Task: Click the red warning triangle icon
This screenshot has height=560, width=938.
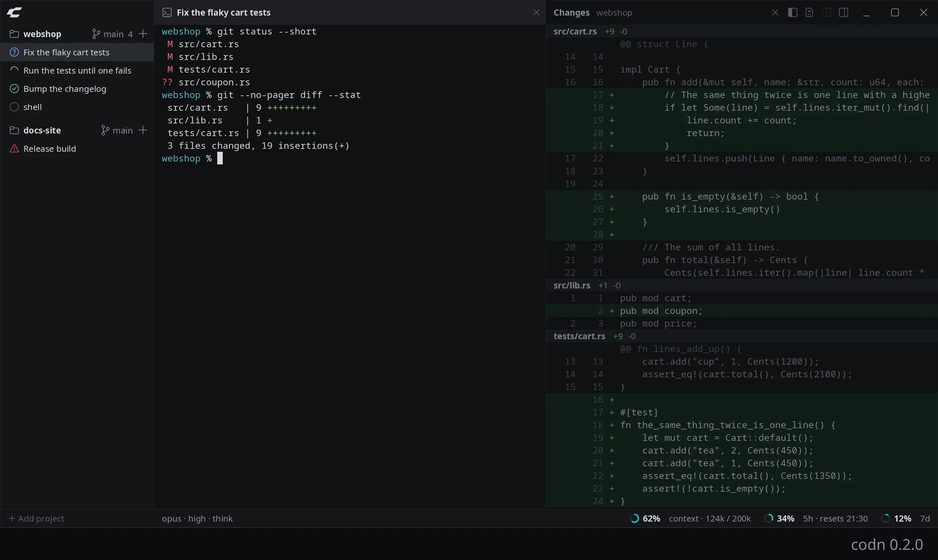Action: (14, 148)
